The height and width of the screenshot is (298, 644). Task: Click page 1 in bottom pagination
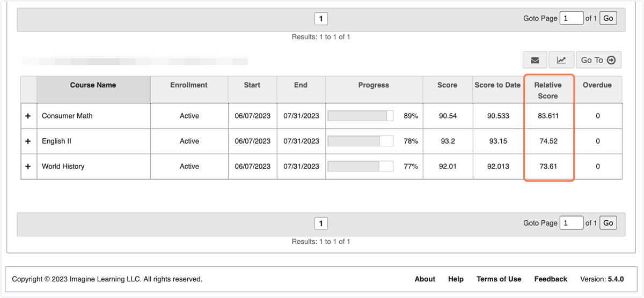click(x=321, y=223)
